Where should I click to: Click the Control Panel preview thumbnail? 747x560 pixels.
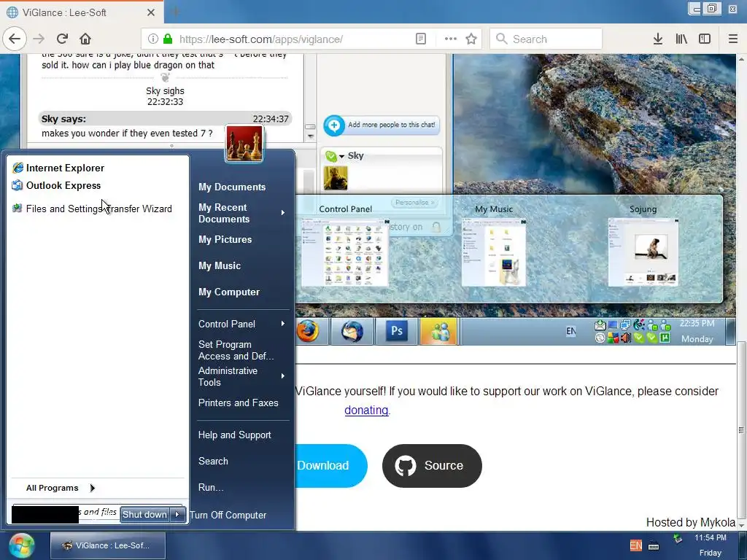pos(345,252)
